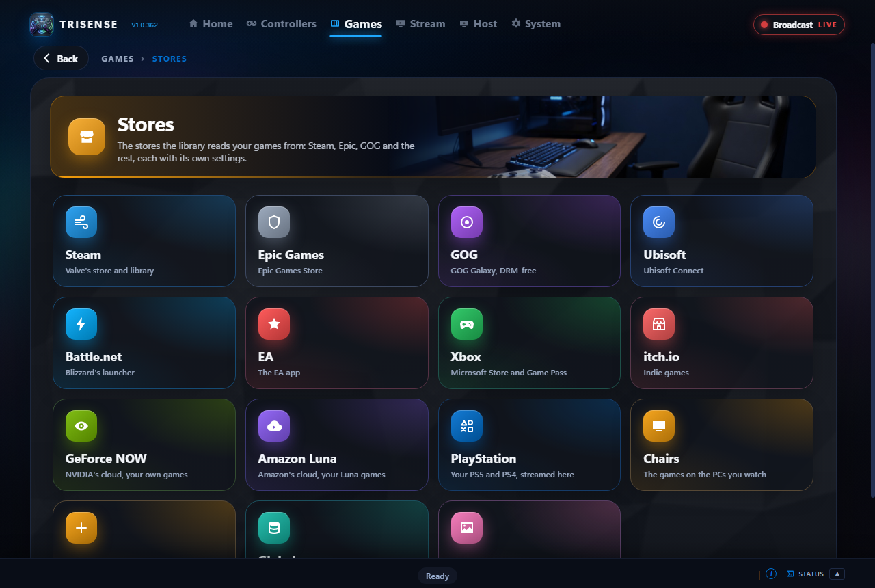Click the Broadcast LIVE button

799,25
